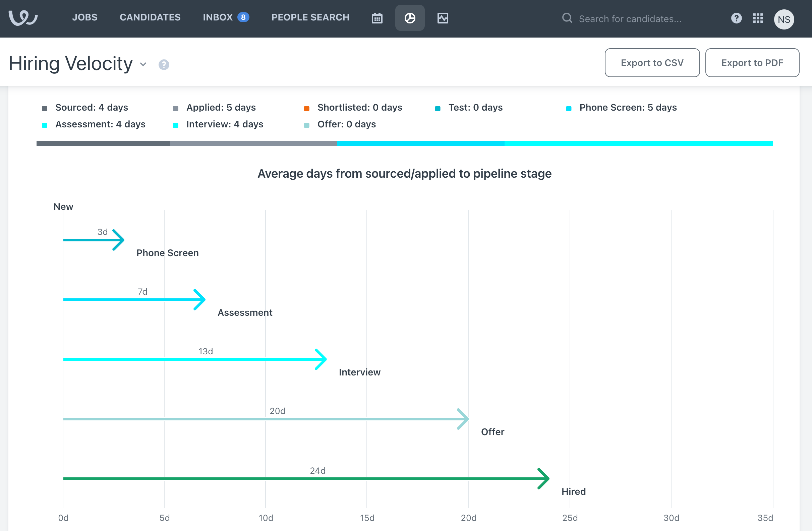Image resolution: width=812 pixels, height=531 pixels.
Task: Click Export to PDF button
Action: [x=752, y=63]
